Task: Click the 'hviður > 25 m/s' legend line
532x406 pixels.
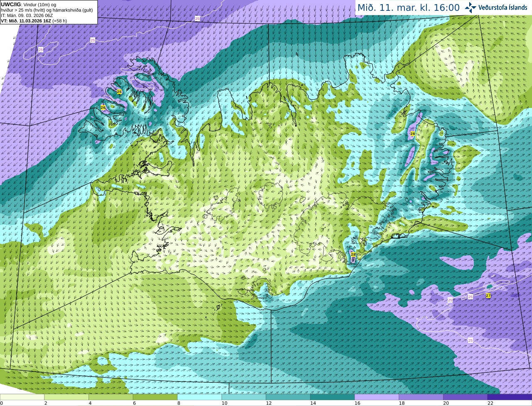Action: pyautogui.click(x=47, y=10)
